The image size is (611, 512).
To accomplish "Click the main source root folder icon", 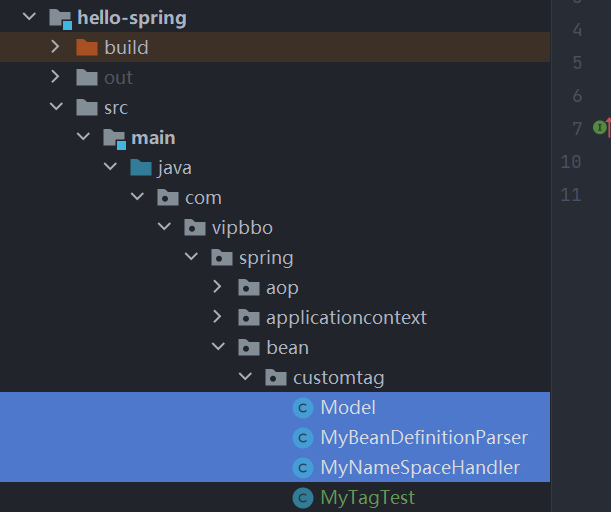I will [114, 138].
